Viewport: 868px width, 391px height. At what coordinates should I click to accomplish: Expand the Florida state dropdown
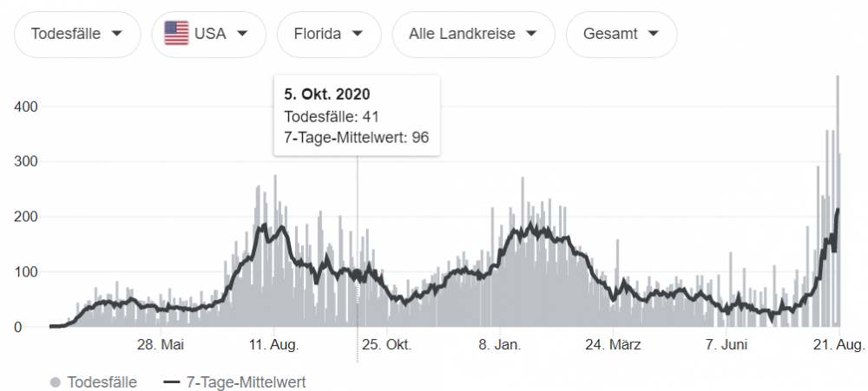click(x=329, y=34)
